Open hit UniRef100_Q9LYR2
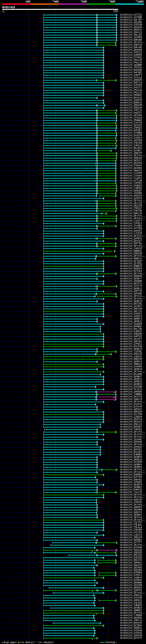Image resolution: width=146 pixels, height=644 pixels. (131, 20)
